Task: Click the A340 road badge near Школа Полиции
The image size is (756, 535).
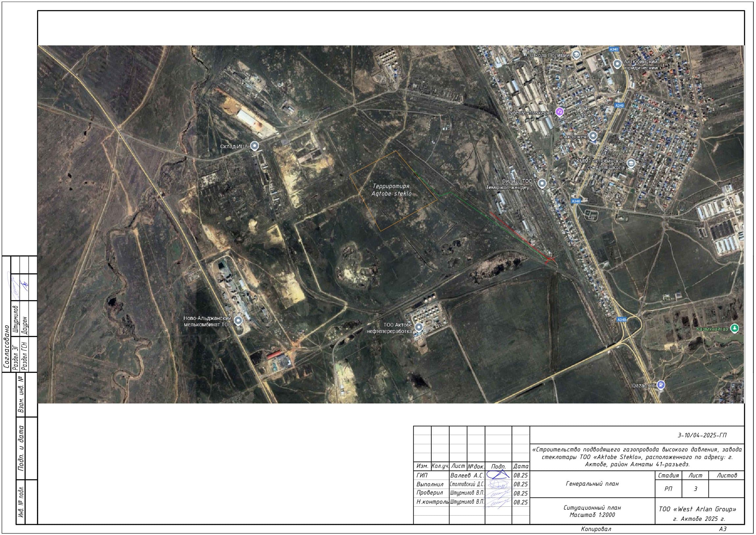Action: [614, 49]
